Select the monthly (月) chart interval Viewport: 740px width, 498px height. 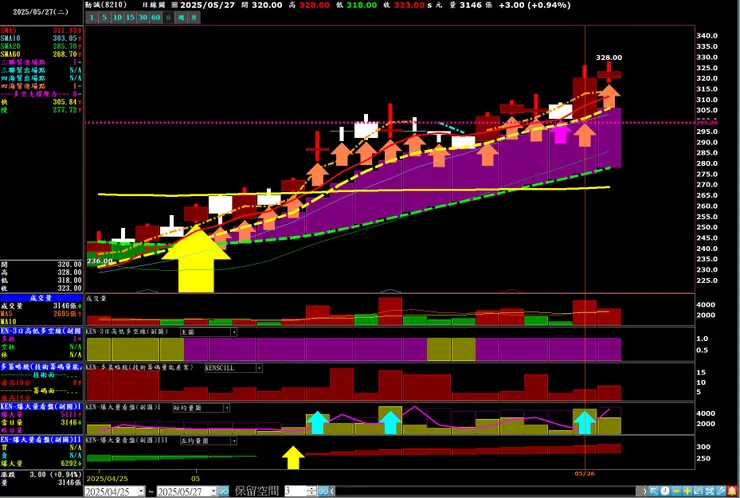(x=193, y=17)
